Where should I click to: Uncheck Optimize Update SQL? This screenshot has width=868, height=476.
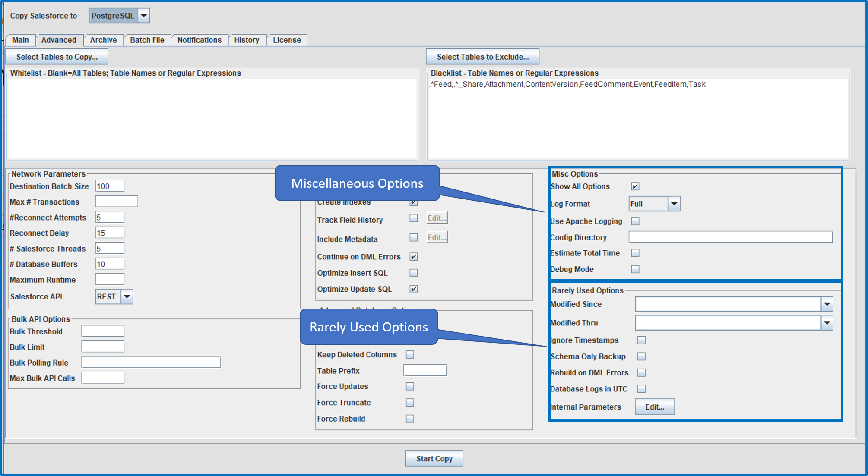pos(414,289)
